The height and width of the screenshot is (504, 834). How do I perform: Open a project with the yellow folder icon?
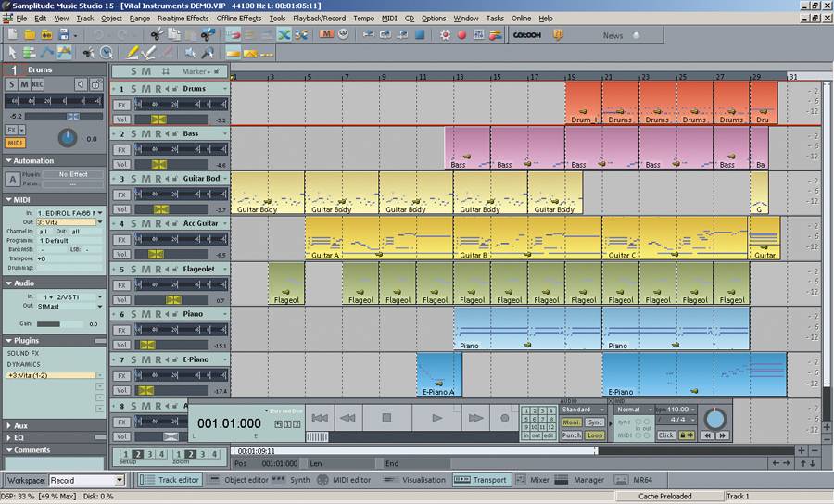(x=30, y=35)
